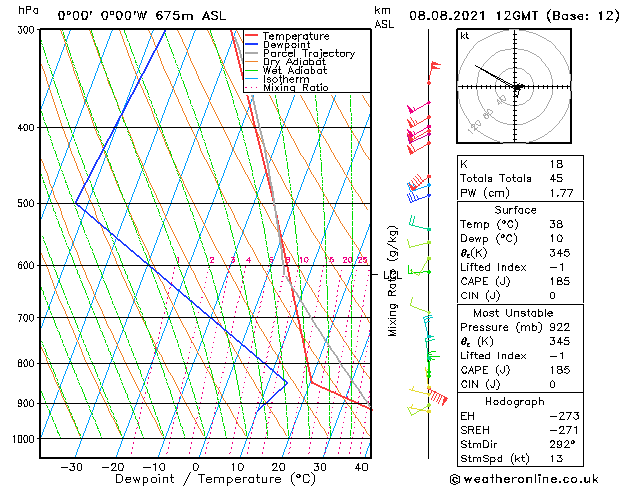Click the Most Unstable 'CIN (J)' label
The image size is (629, 486).
click(x=480, y=385)
